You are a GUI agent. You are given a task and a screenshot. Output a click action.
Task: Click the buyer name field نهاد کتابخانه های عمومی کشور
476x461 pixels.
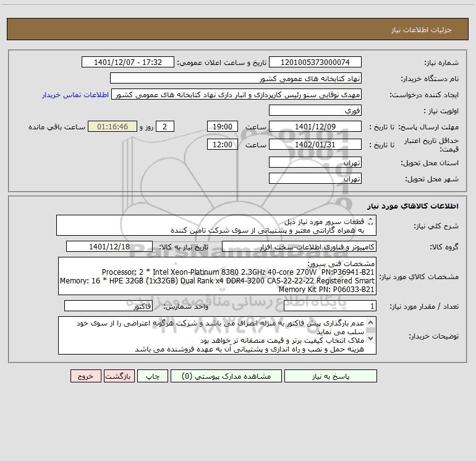(236, 79)
